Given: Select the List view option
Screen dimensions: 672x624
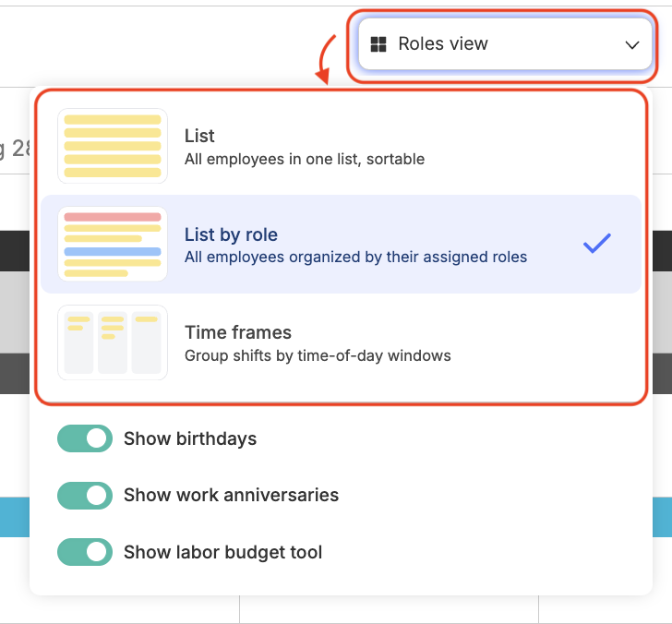Looking at the screenshot, I should click(x=342, y=146).
